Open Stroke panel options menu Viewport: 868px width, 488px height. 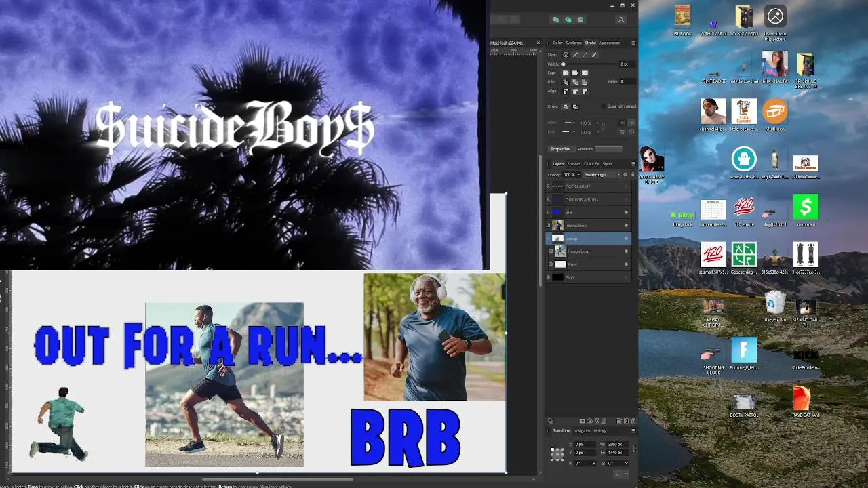[x=633, y=43]
